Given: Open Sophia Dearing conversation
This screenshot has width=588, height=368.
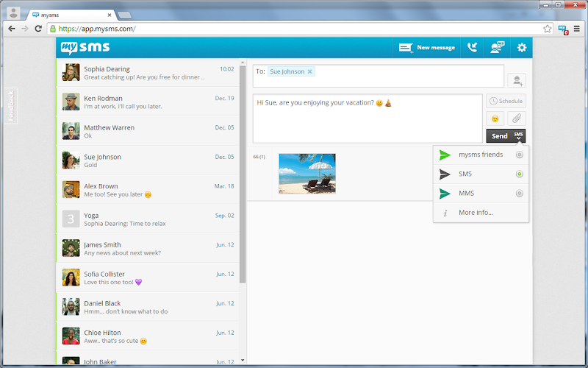Looking at the screenshot, I should pyautogui.click(x=148, y=73).
